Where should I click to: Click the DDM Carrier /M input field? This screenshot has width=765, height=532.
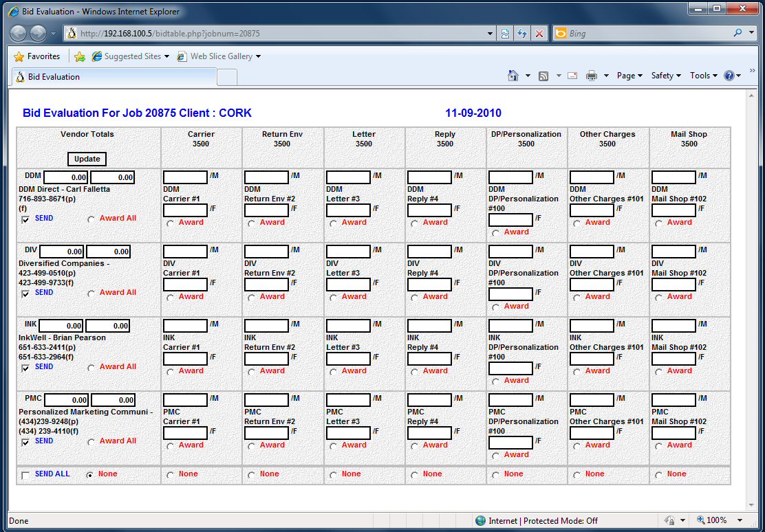pos(185,177)
